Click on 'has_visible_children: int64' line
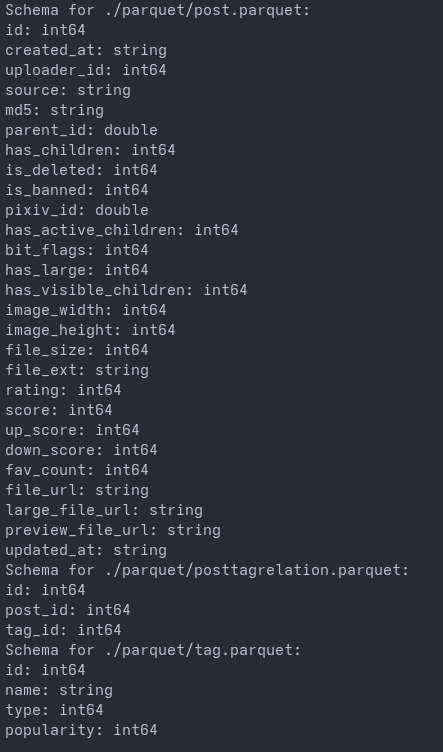443x752 pixels. coord(126,290)
